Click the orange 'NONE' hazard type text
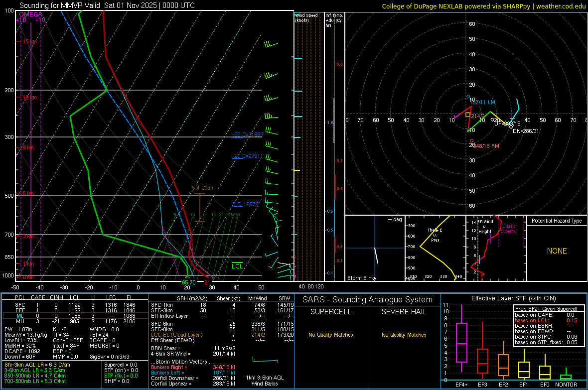Image resolution: width=588 pixels, height=390 pixels. [557, 251]
